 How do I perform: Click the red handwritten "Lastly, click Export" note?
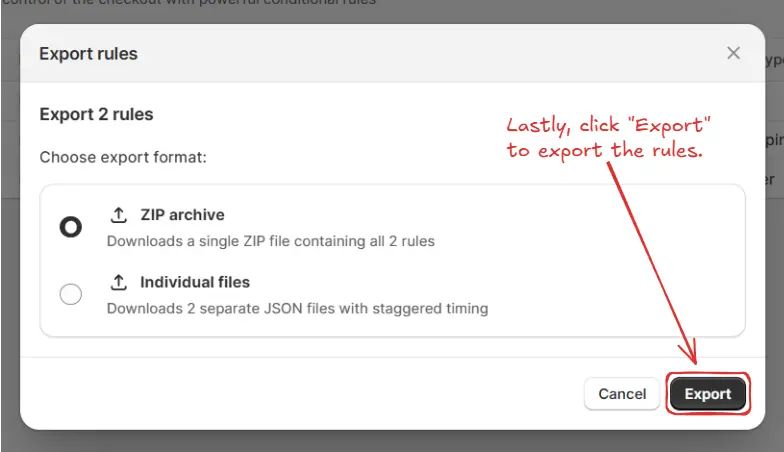click(x=608, y=127)
